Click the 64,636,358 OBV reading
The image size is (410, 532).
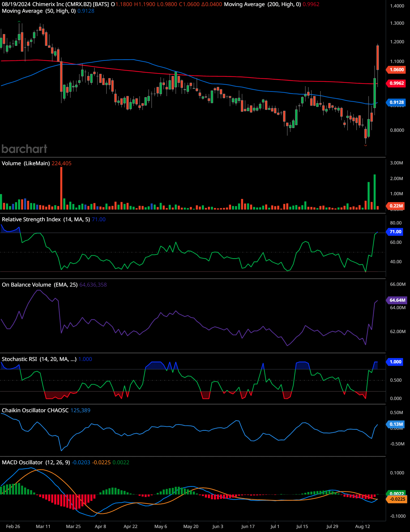93,285
